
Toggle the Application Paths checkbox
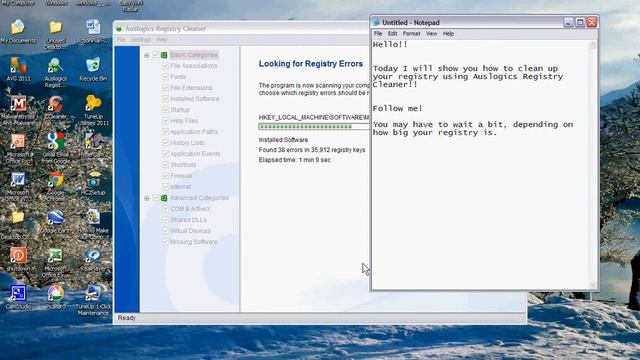click(166, 132)
